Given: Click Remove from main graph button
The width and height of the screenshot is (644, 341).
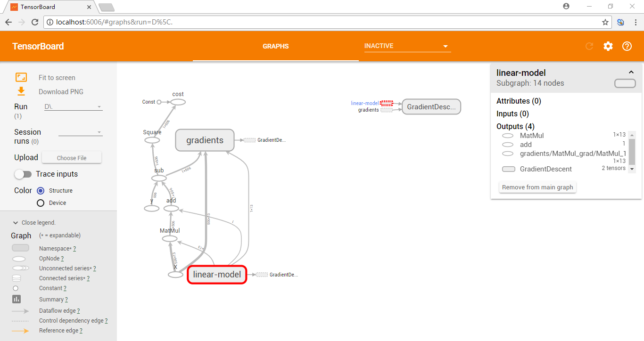Looking at the screenshot, I should point(537,187).
